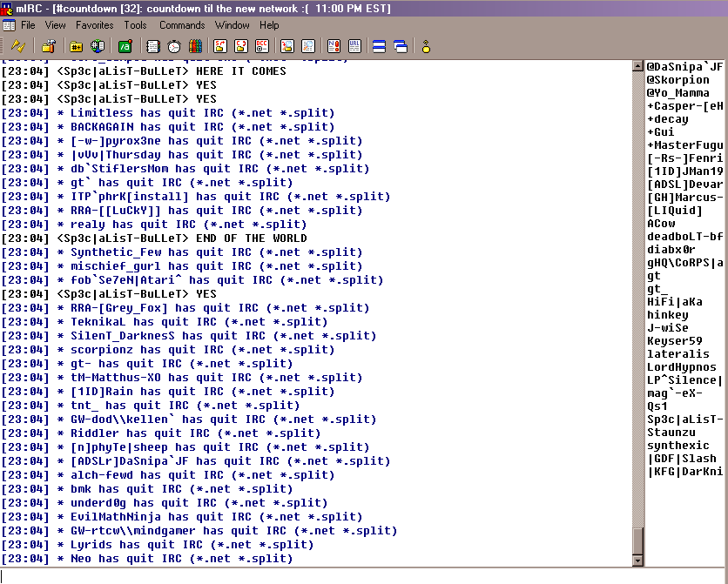Select gHQ\CoRPS|a in the nick list

click(x=684, y=263)
